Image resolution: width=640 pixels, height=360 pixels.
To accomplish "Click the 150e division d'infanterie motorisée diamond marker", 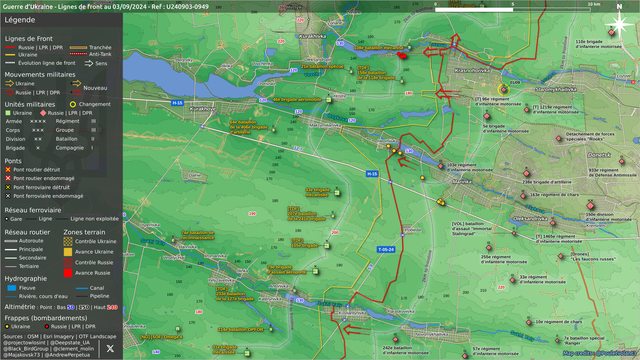I will pos(590,206).
